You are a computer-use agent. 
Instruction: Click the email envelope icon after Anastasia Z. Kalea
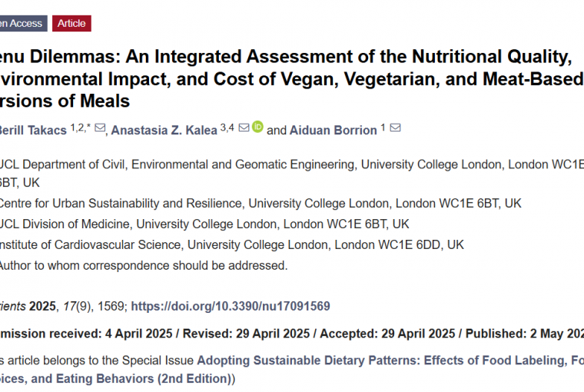[x=244, y=128]
